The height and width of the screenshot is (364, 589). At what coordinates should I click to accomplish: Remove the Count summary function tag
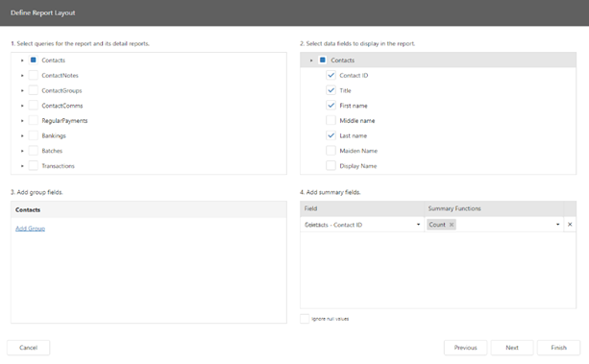pyautogui.click(x=452, y=225)
